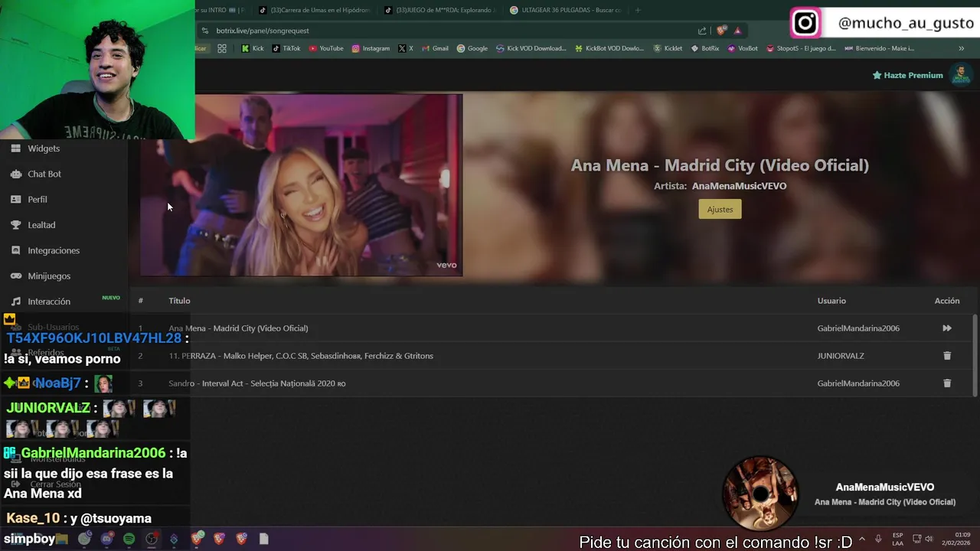
Task: Open the Gmail bookmark
Action: click(x=435, y=48)
